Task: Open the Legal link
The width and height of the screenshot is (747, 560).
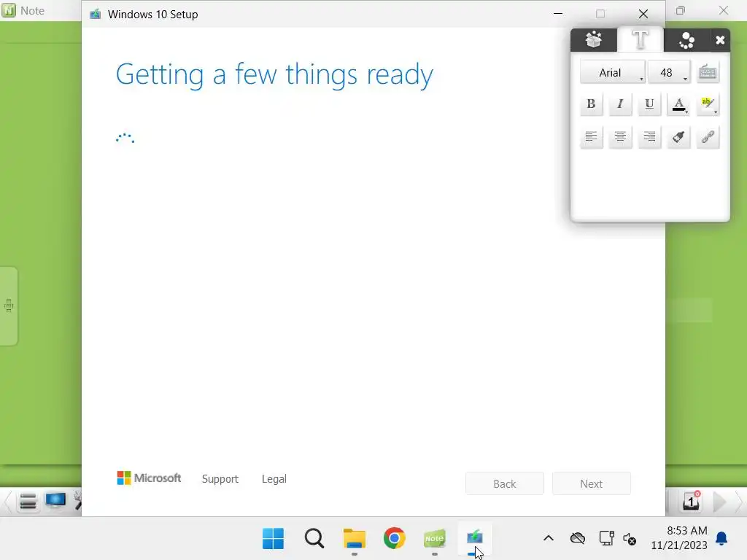Action: click(274, 479)
